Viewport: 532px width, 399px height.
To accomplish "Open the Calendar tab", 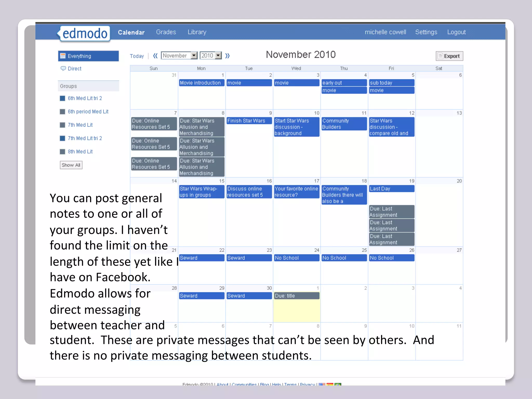I will click(131, 32).
